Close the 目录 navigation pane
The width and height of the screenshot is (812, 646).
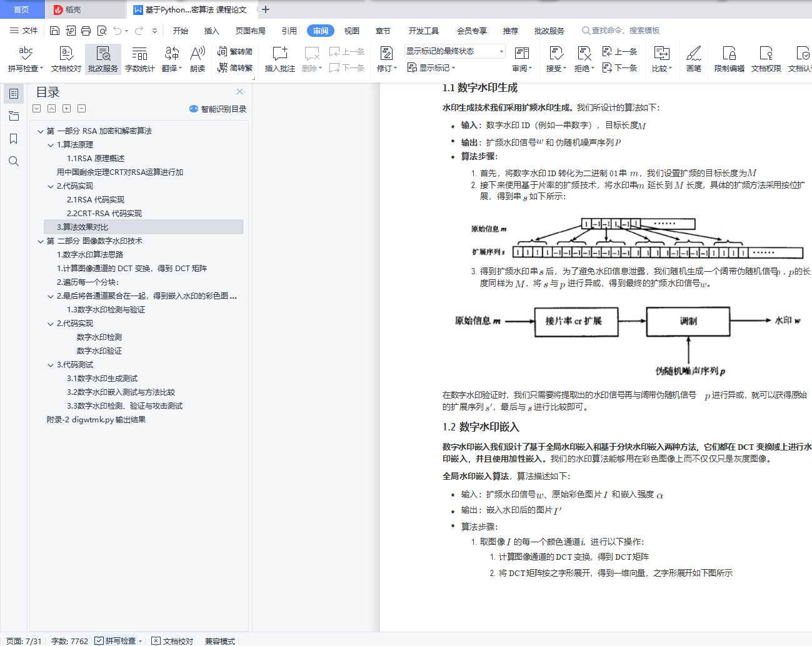click(x=239, y=91)
